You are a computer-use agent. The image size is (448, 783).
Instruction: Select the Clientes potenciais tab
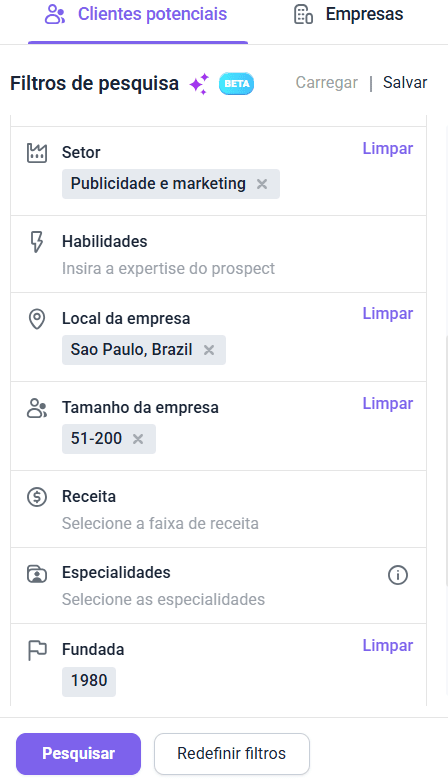pos(136,14)
